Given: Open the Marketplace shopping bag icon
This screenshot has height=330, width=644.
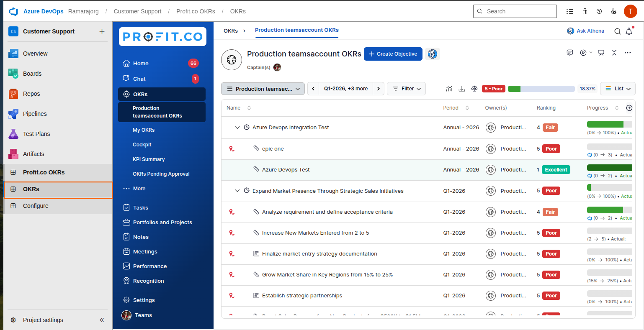Looking at the screenshot, I should [585, 11].
